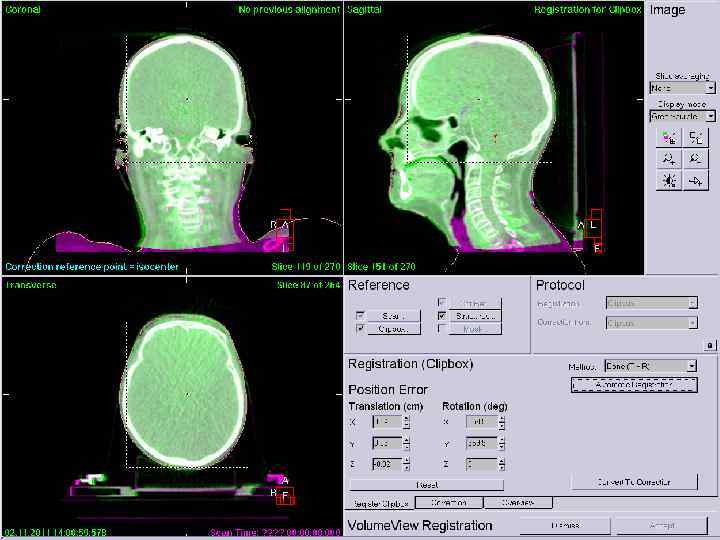720x540 pixels.
Task: Click the Rotation Y value field
Action: pyautogui.click(x=482, y=443)
